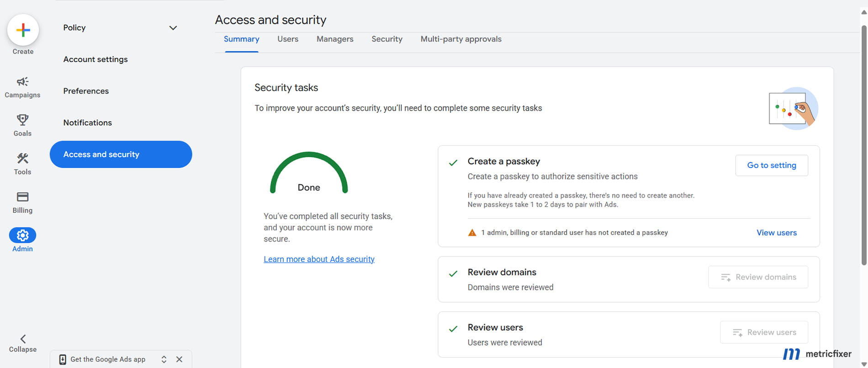Click the 'Domains were reviewed' text
This screenshot has height=368, width=868.
click(510, 288)
